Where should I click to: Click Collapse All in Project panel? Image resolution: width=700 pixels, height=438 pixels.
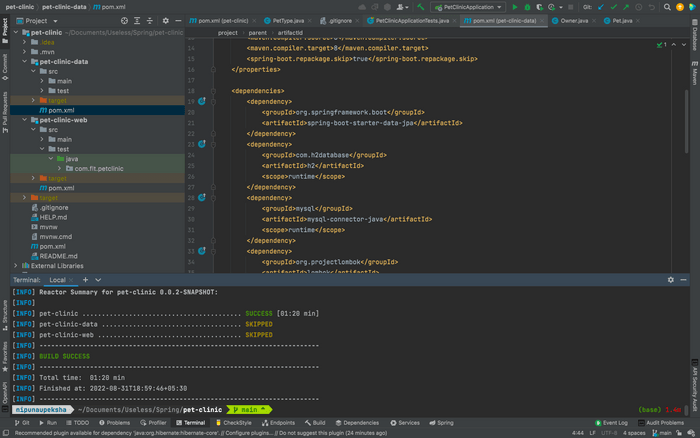coord(150,21)
